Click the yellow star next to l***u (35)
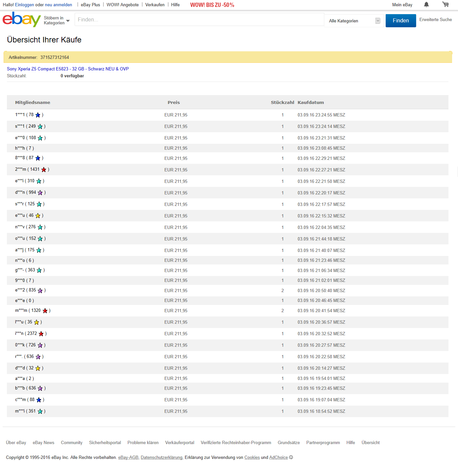 coord(36,322)
